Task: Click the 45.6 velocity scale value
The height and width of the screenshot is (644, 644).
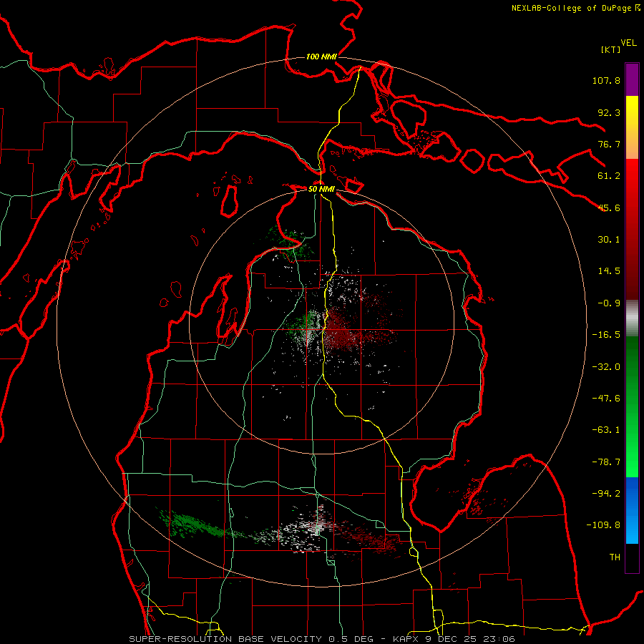Action: pyautogui.click(x=609, y=208)
